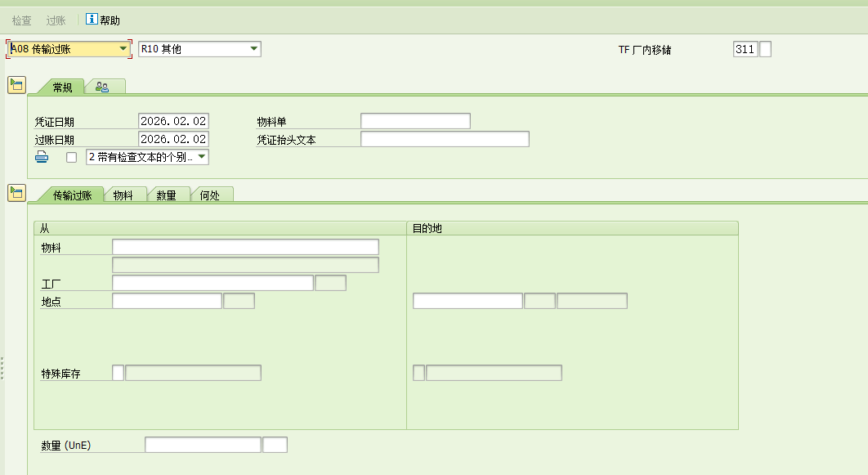
Task: Click the 凭证日期 date field
Action: (173, 121)
